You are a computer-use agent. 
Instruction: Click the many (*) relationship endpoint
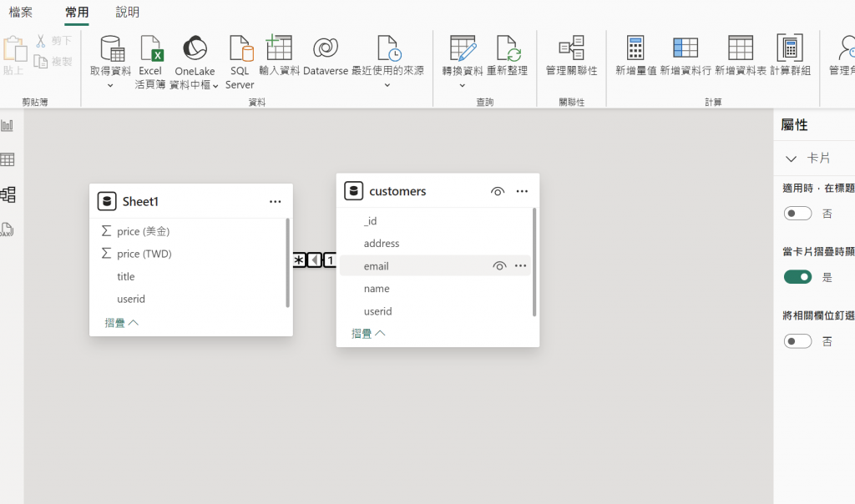click(x=299, y=260)
